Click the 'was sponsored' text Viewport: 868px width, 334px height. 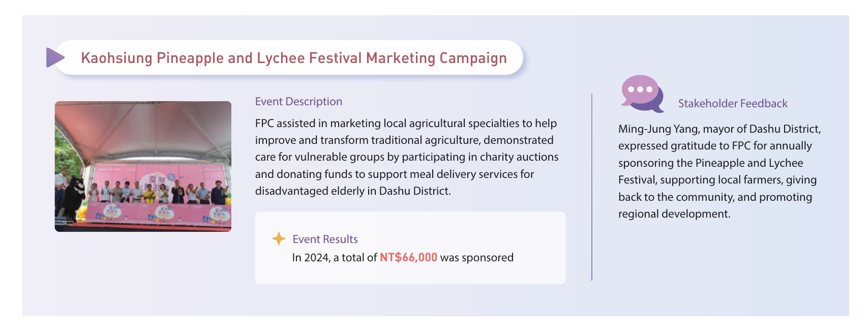pyautogui.click(x=476, y=258)
